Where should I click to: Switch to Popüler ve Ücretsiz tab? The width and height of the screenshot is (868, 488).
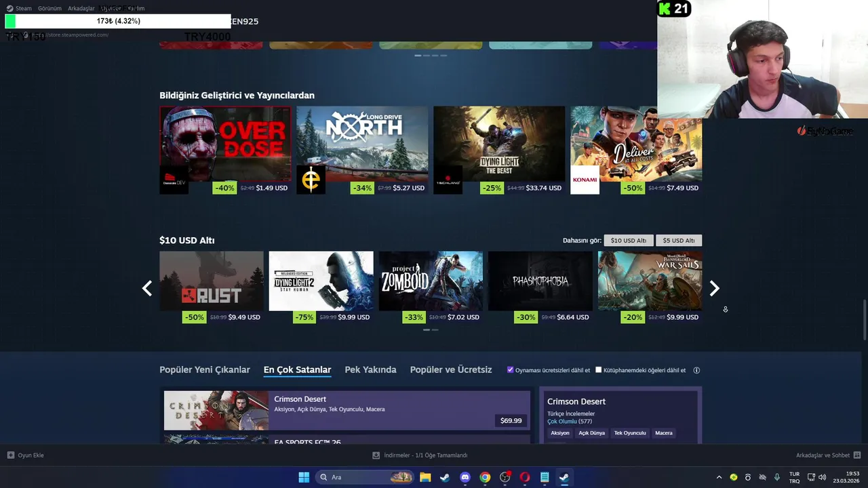(x=451, y=370)
